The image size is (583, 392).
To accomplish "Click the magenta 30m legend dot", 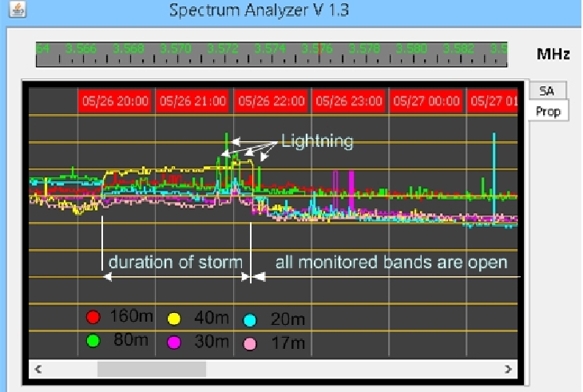I will [173, 342].
